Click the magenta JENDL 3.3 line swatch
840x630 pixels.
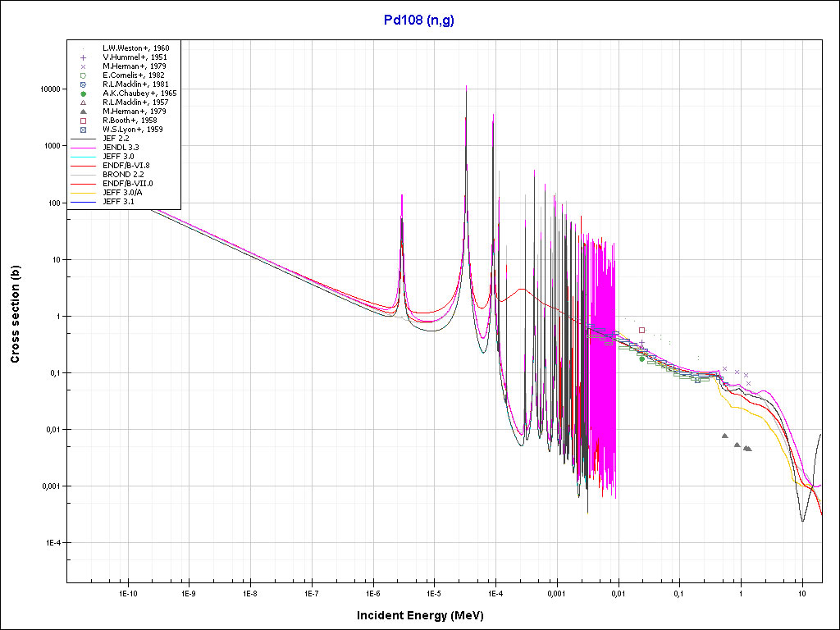(84, 148)
